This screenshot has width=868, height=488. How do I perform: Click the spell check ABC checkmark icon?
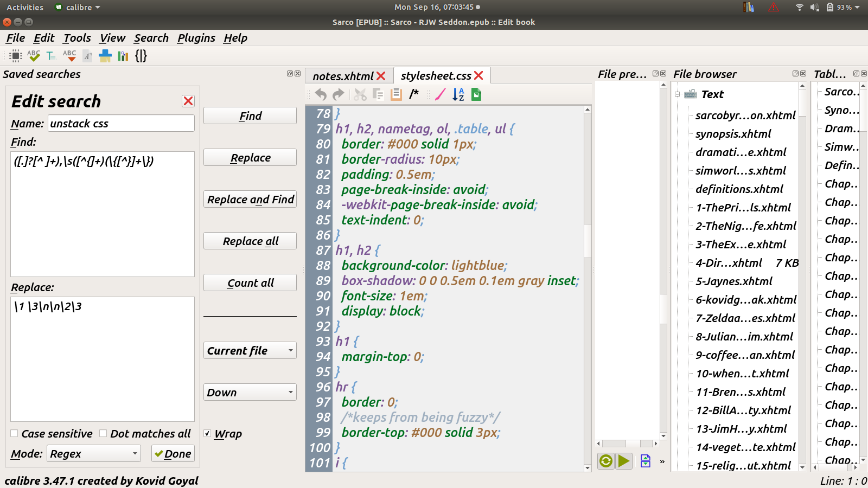click(x=34, y=56)
